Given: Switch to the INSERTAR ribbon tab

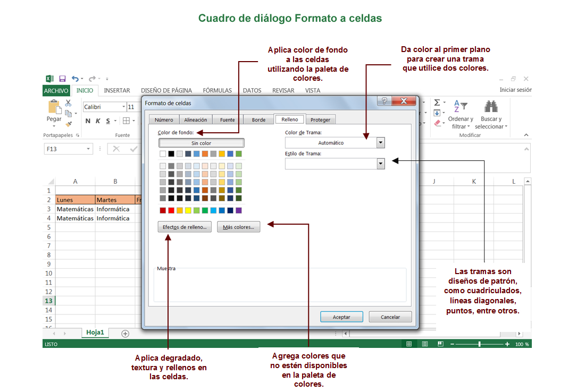Looking at the screenshot, I should tap(117, 90).
